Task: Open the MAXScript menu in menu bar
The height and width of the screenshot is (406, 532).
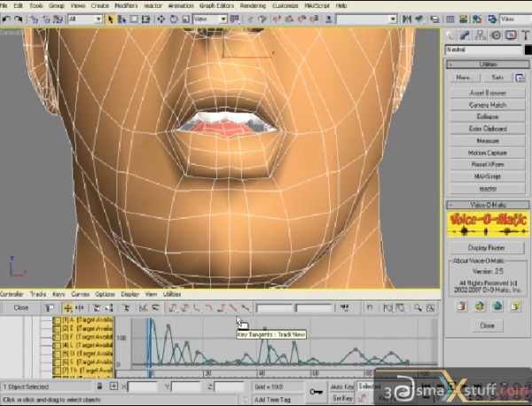Action: tap(317, 6)
